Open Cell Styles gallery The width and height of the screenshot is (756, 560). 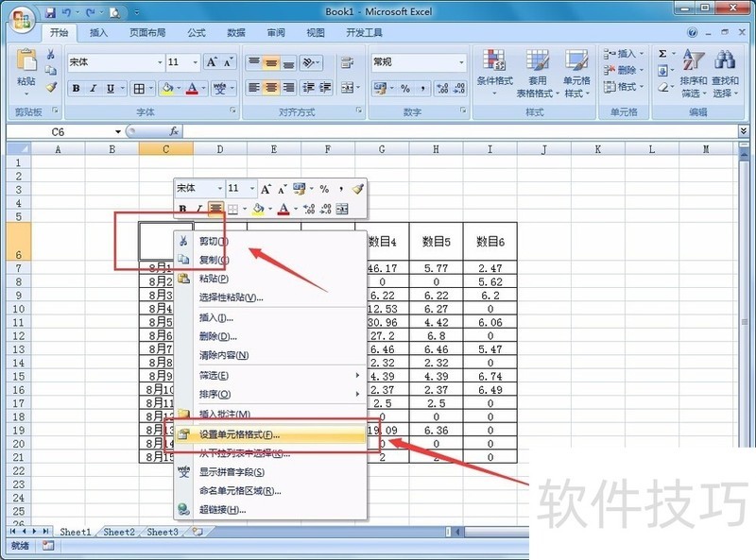click(x=576, y=73)
